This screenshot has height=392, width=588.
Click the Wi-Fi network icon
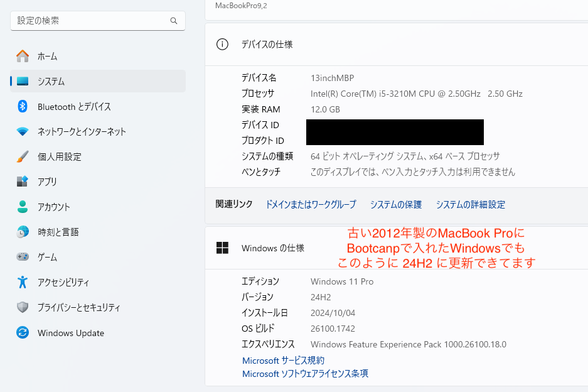(x=23, y=131)
